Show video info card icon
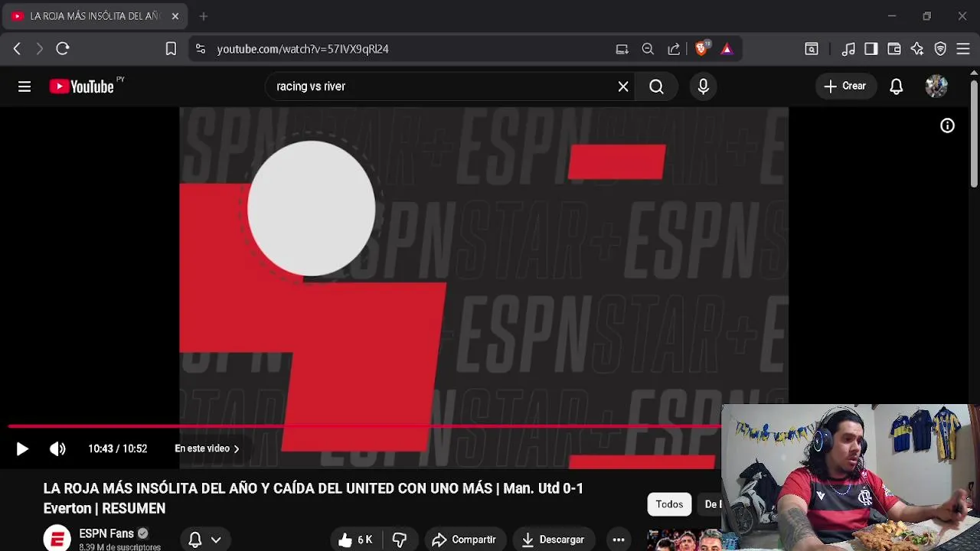 coord(948,126)
